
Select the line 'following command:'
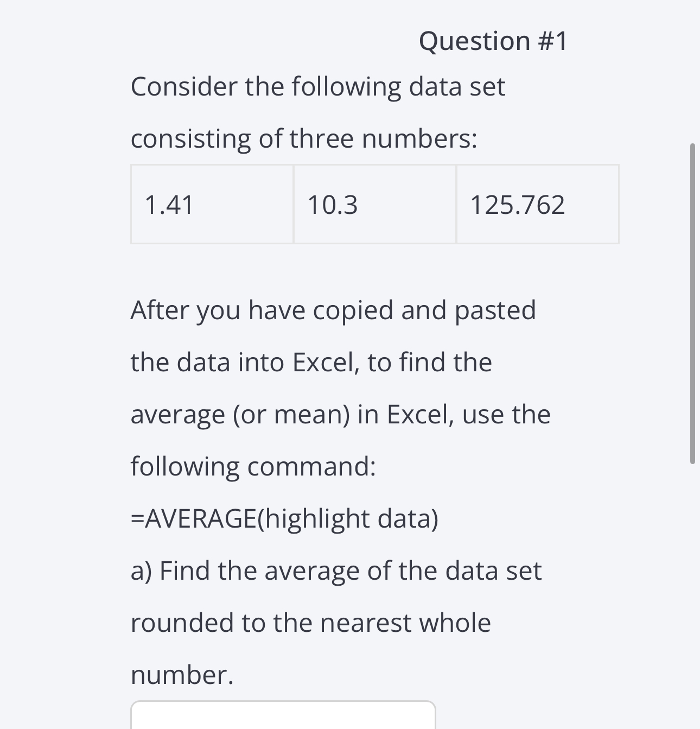[253, 466]
